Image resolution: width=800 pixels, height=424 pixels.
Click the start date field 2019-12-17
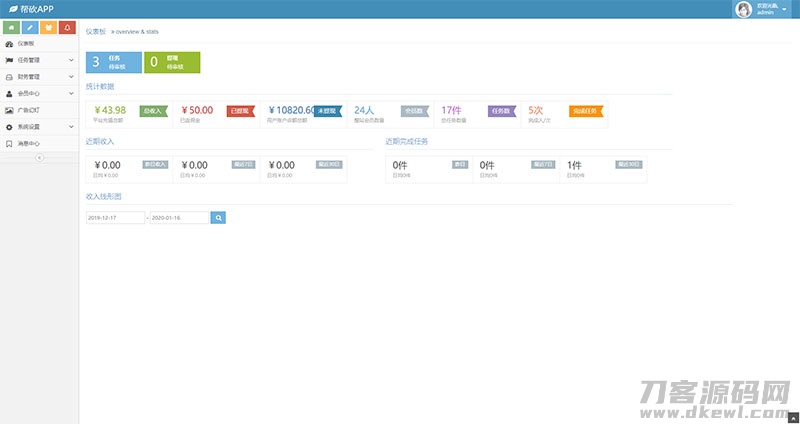pyautogui.click(x=115, y=217)
